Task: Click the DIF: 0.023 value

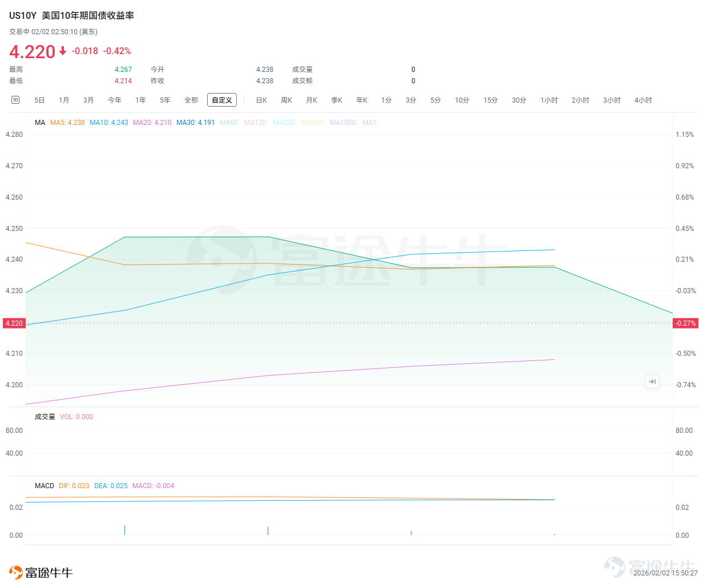Action: point(74,486)
